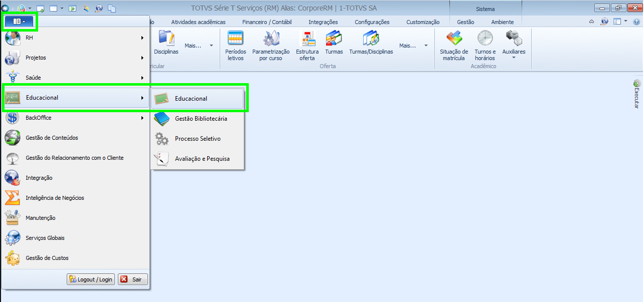Open the Mais dropdown next to Disciplinas
Screen dimensions: 644x302
pos(199,46)
